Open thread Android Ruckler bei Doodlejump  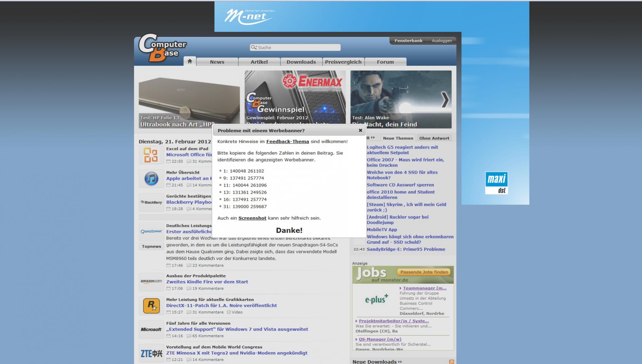point(398,220)
